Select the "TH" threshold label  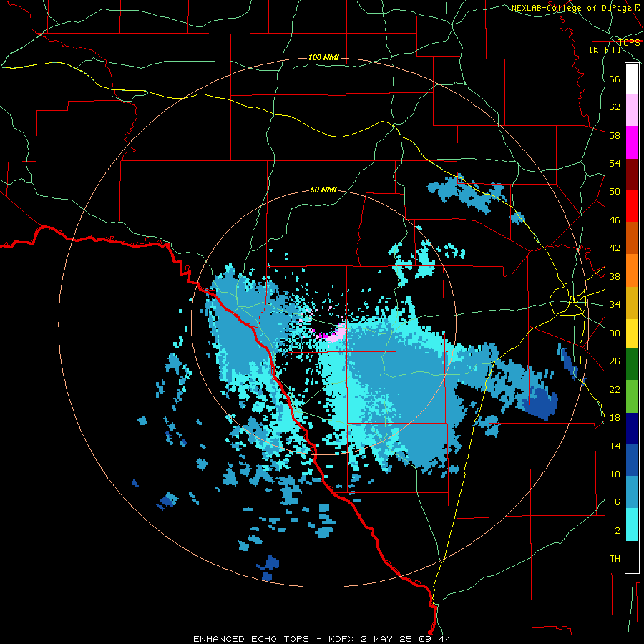pos(615,559)
